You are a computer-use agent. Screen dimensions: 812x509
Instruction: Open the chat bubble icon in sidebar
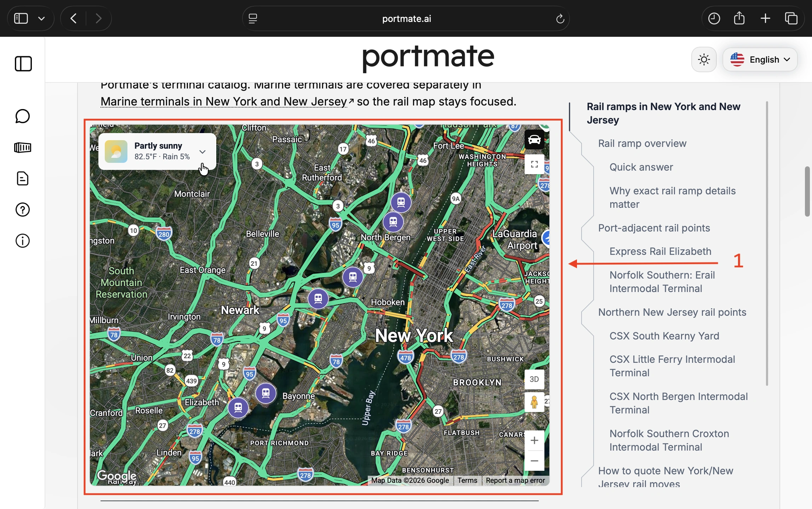(x=23, y=116)
